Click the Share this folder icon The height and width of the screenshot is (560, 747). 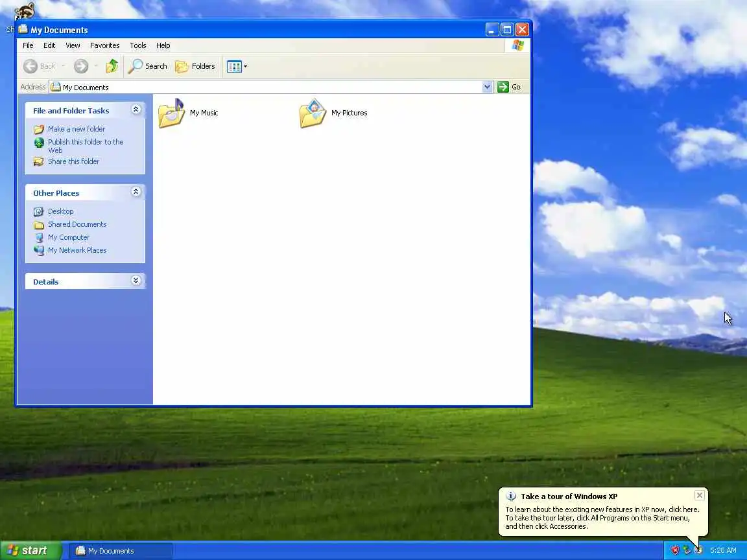tap(39, 161)
